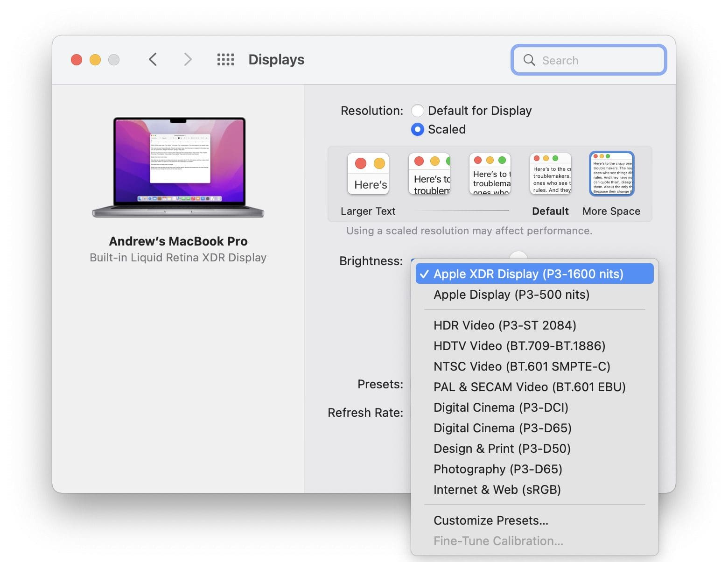
Task: Minimize the Displays window
Action: [x=95, y=60]
